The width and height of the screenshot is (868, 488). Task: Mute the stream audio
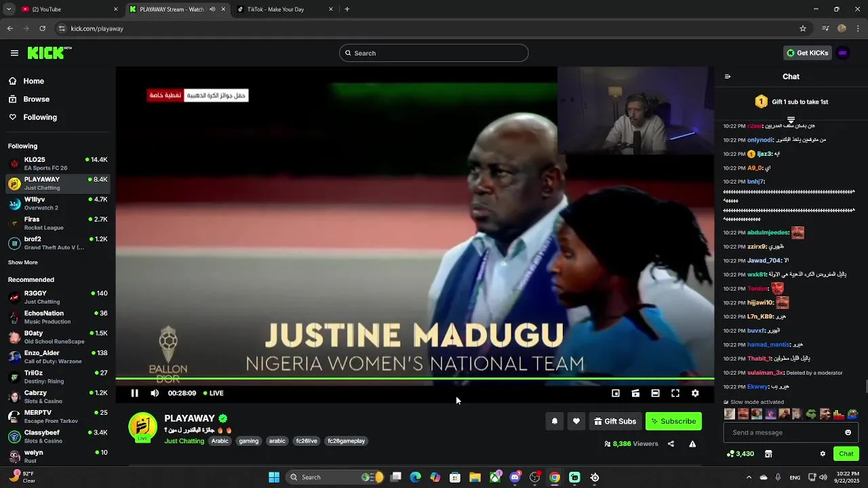(x=155, y=393)
